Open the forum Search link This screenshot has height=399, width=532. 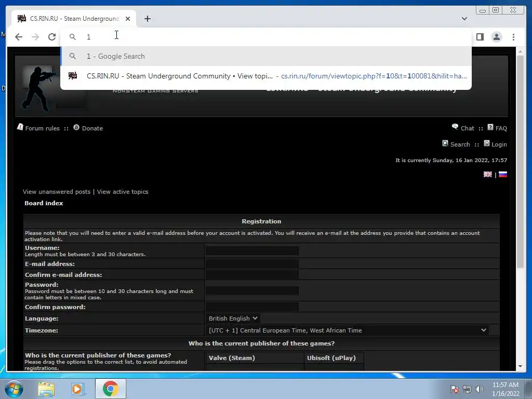[x=460, y=144]
